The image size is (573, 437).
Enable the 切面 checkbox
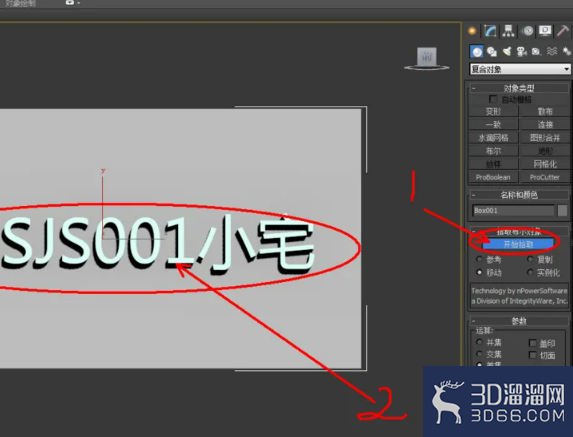[x=533, y=355]
